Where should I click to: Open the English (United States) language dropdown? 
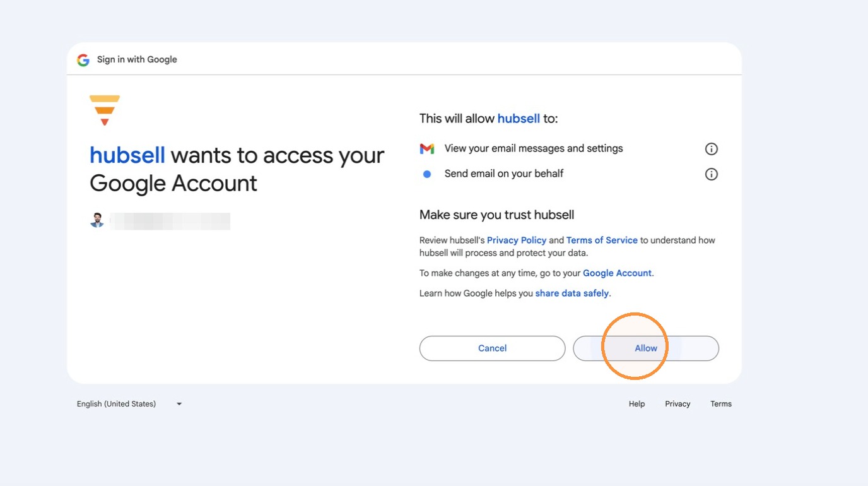click(x=129, y=404)
